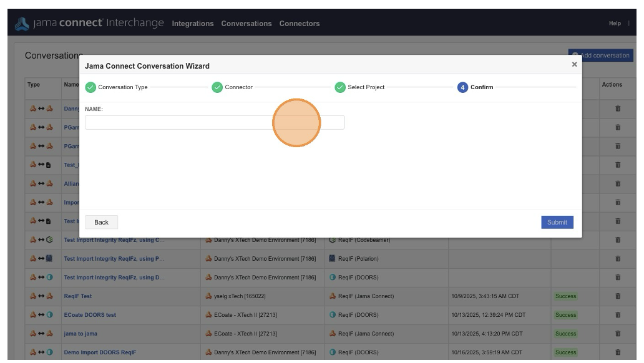Image resolution: width=644 pixels, height=363 pixels.
Task: Delete the ReqIF Test conversation
Action: (618, 296)
